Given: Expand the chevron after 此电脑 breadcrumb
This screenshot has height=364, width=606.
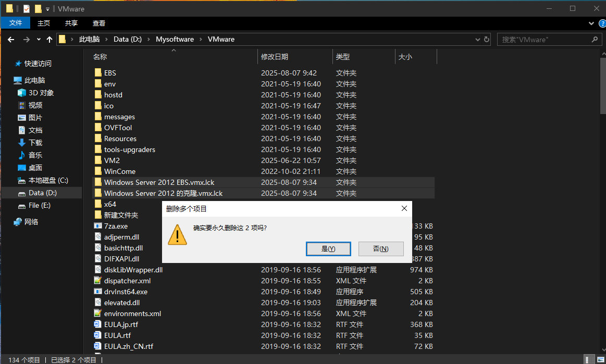Looking at the screenshot, I should click(107, 40).
